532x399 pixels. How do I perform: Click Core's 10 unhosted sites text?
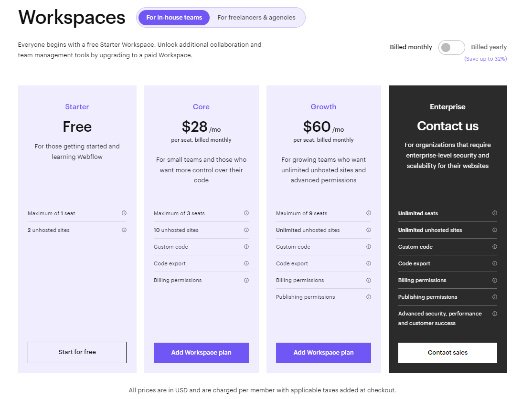(176, 230)
